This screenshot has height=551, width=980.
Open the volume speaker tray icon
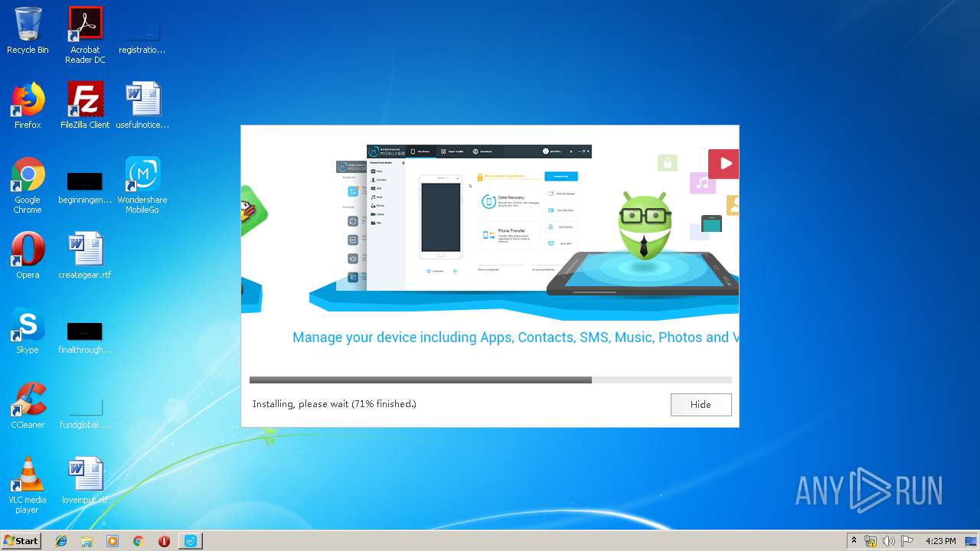pos(889,541)
